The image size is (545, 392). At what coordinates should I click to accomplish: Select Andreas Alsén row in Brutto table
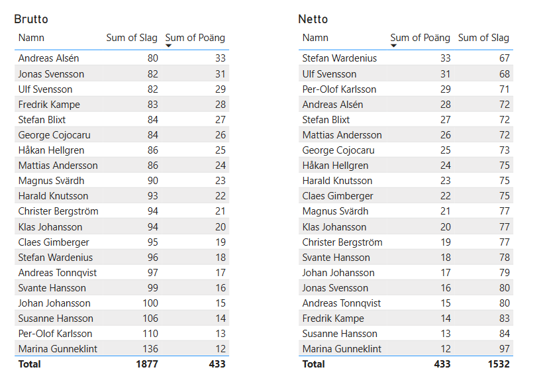[49, 58]
